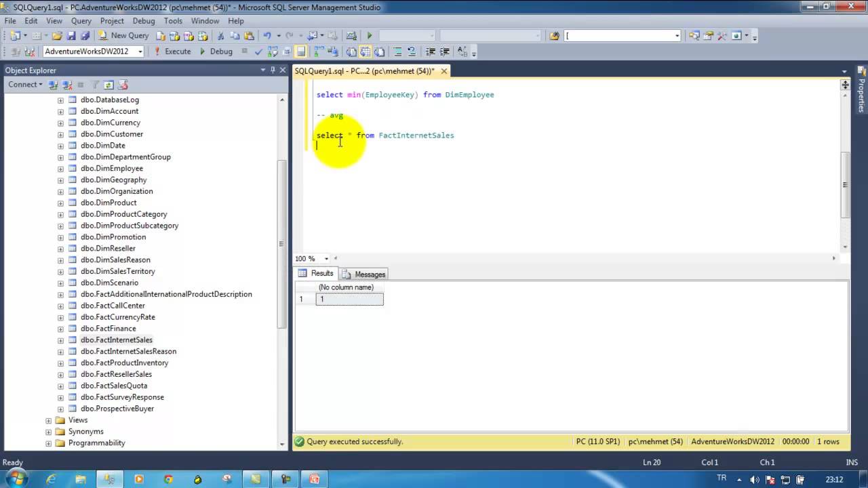
Task: Open the AdventureWorksDW2012 database dropdown
Action: tap(140, 52)
